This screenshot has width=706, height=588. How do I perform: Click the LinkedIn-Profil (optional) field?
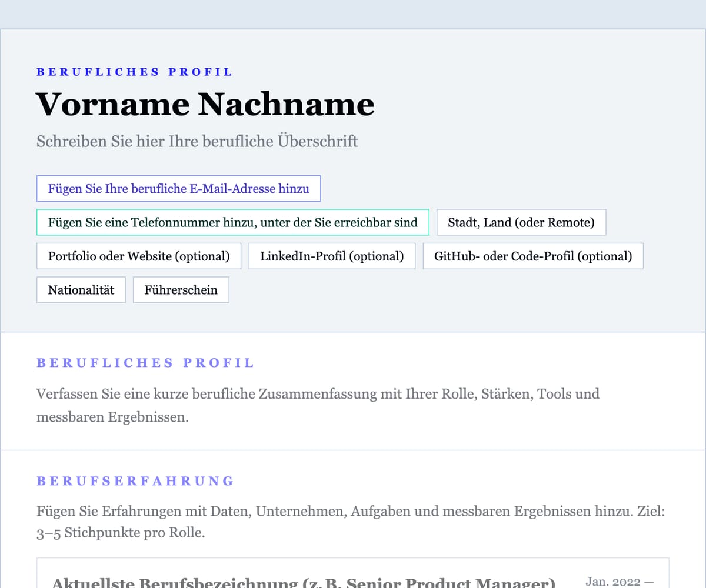[x=332, y=256]
